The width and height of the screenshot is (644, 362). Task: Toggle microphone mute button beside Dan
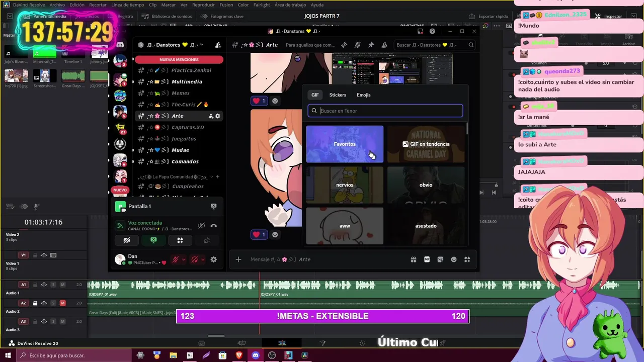(x=175, y=259)
